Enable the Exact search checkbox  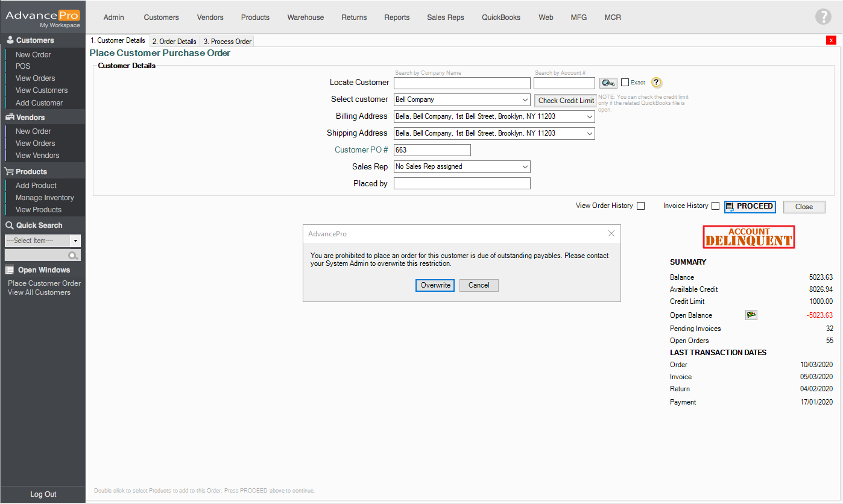tap(625, 83)
